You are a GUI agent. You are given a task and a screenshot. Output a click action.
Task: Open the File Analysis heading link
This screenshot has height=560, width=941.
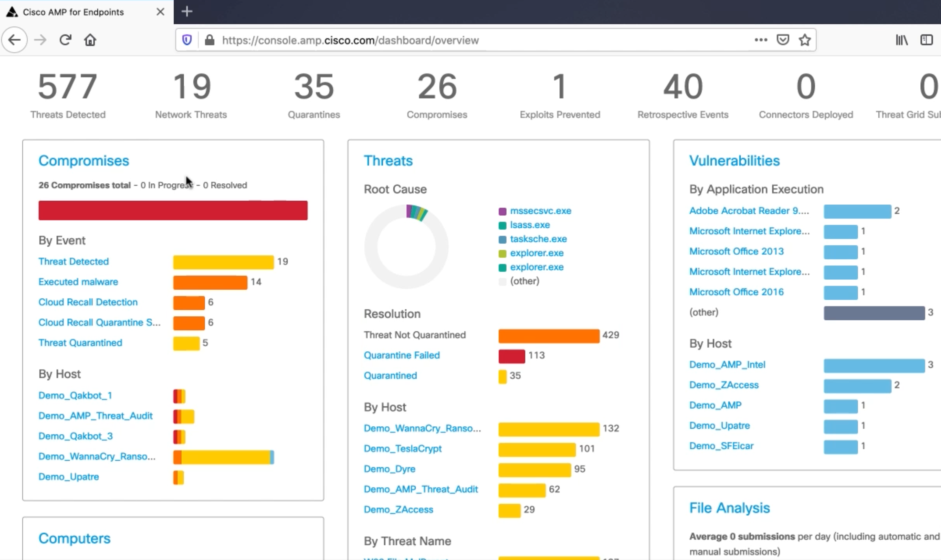730,508
